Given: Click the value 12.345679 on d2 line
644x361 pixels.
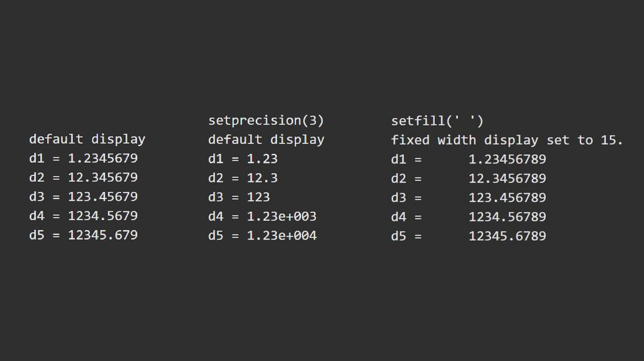Looking at the screenshot, I should [x=103, y=177].
